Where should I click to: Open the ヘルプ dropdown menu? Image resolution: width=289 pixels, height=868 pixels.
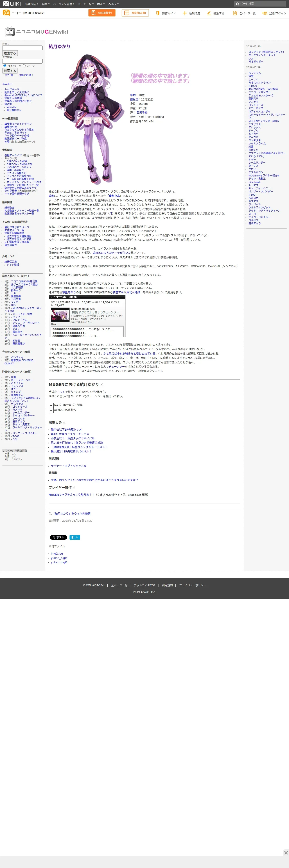(113, 4)
